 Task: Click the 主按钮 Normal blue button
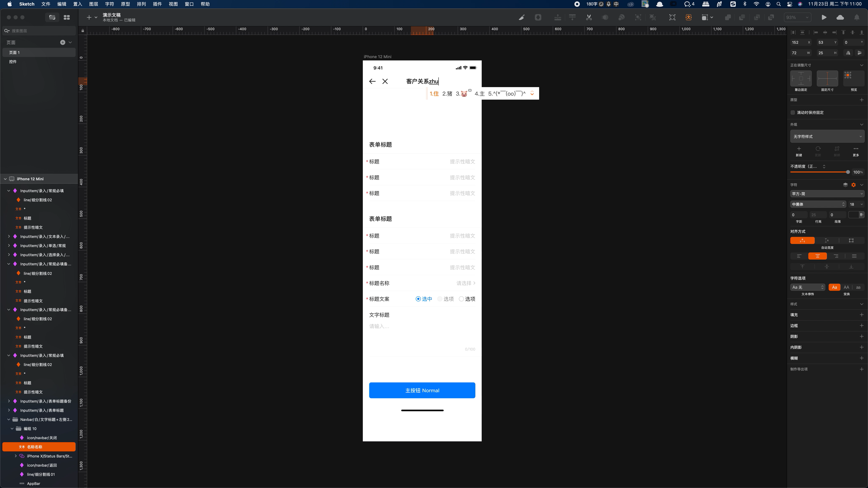point(422,390)
